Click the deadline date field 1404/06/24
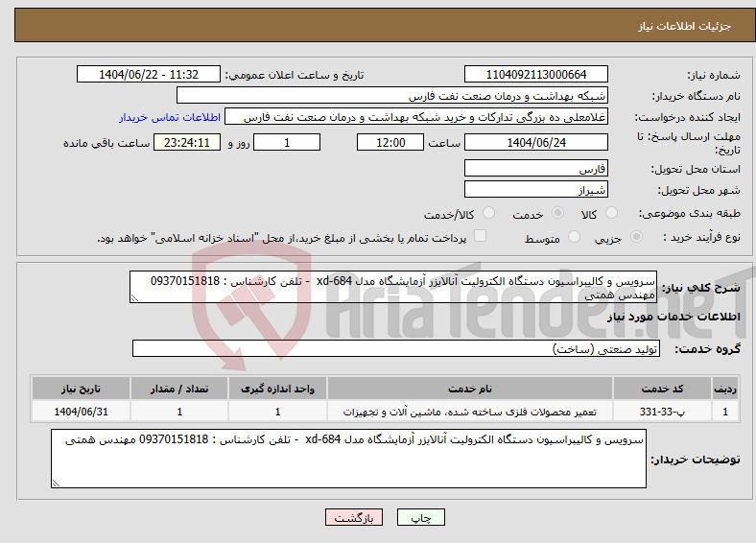Screen dimensions: 756x543 [x=536, y=142]
